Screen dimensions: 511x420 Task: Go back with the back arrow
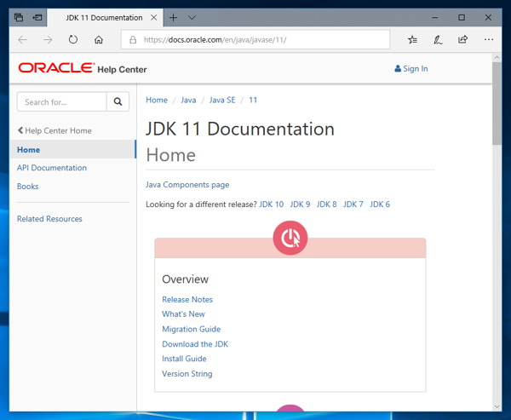tap(22, 40)
